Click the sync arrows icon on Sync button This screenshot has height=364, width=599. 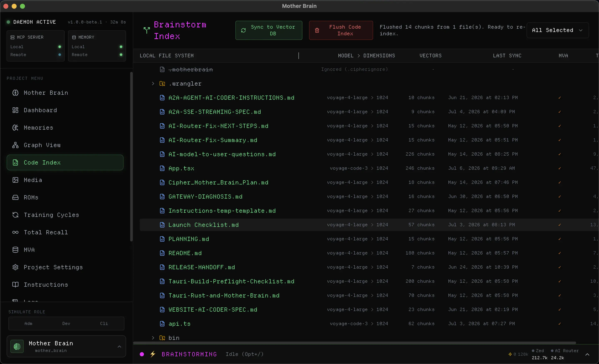(x=243, y=30)
